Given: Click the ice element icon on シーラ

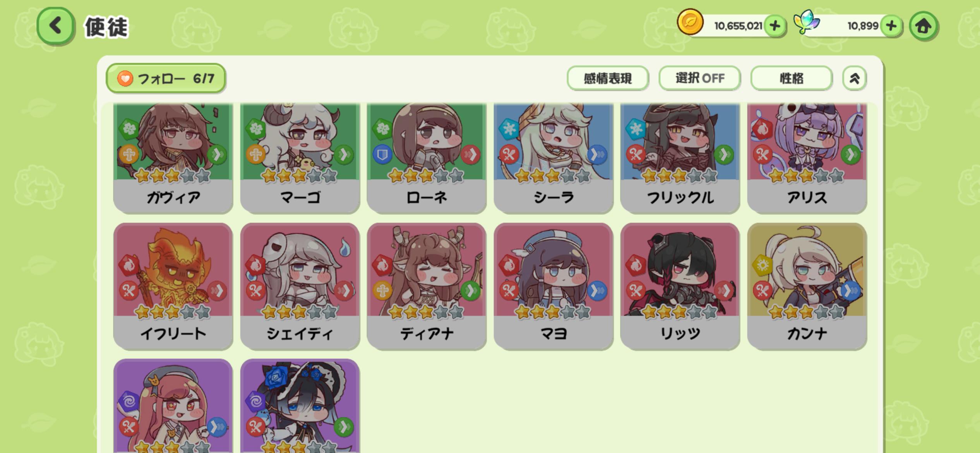Looking at the screenshot, I should [509, 129].
